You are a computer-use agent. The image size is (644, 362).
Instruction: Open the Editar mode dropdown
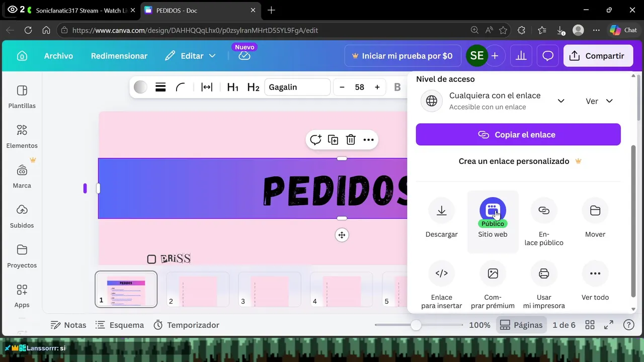[191, 56]
